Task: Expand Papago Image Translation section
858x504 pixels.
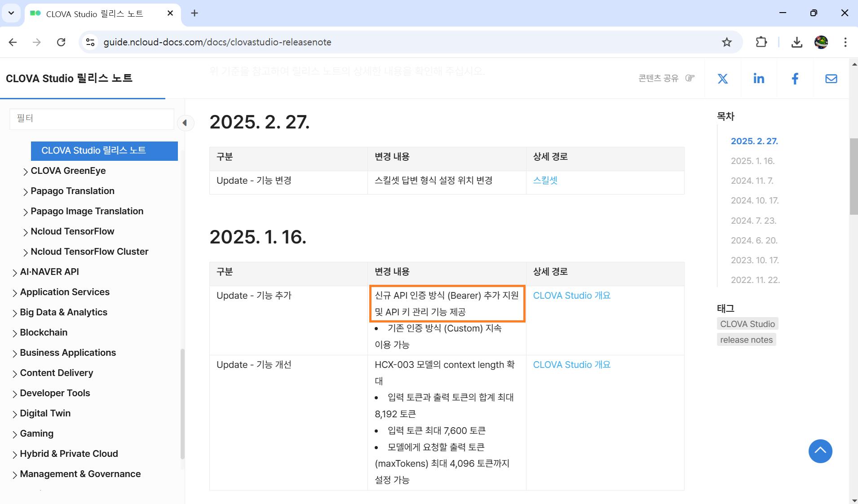Action: [x=25, y=212]
